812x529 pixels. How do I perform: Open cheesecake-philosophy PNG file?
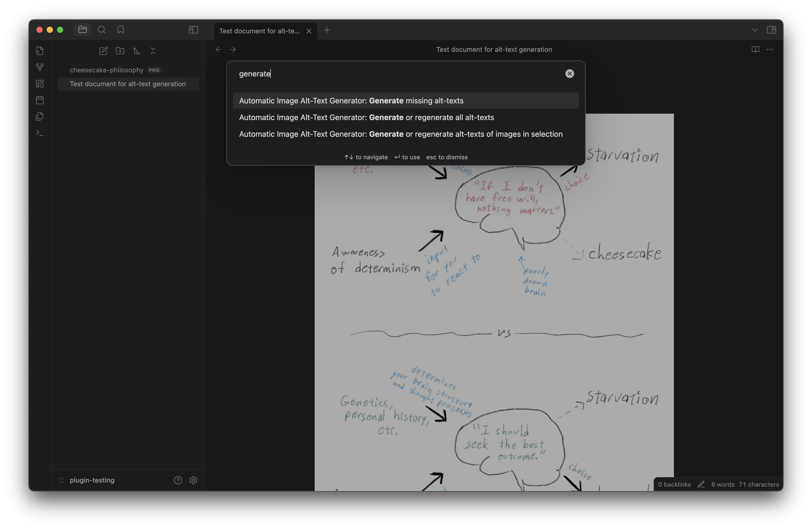107,70
